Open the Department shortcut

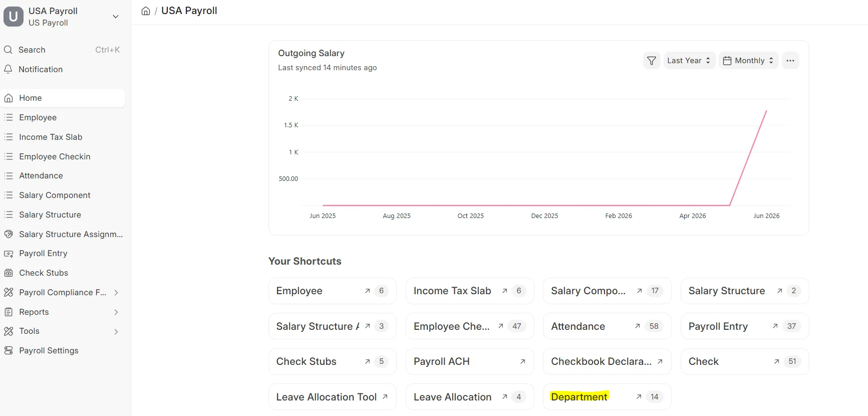coord(607,397)
